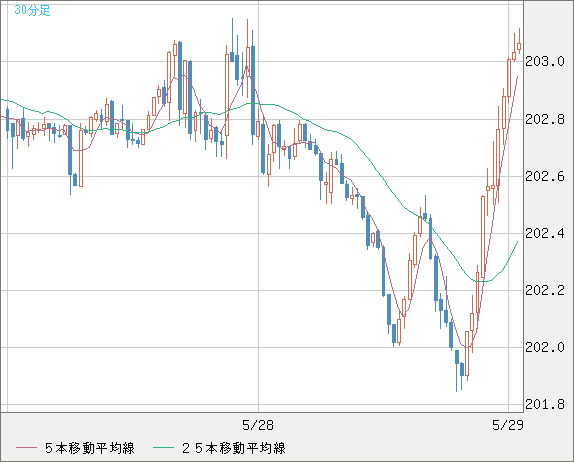The image size is (574, 462).
Task: Click the latest candlestick near 203.0
Action: (x=519, y=46)
